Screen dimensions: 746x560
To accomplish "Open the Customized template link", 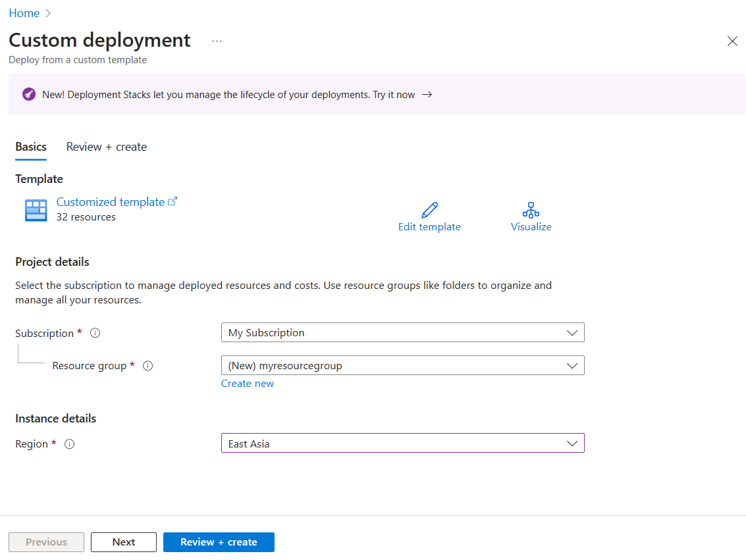I will pos(111,202).
